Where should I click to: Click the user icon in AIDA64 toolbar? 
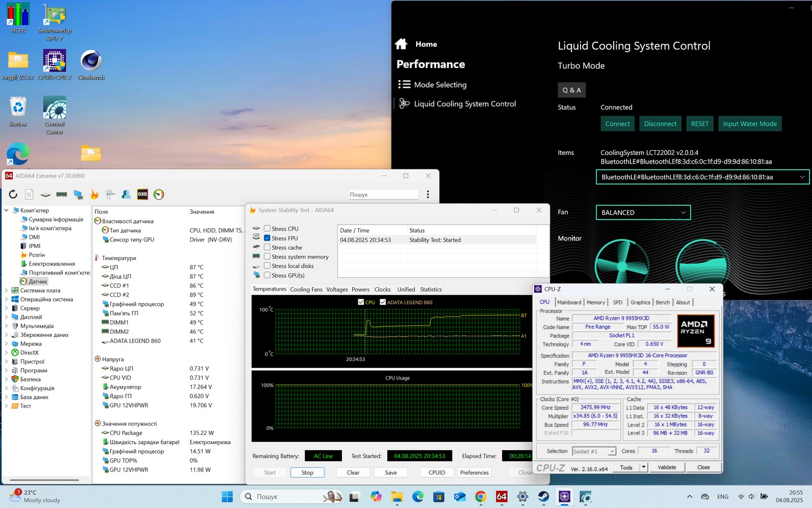point(126,194)
